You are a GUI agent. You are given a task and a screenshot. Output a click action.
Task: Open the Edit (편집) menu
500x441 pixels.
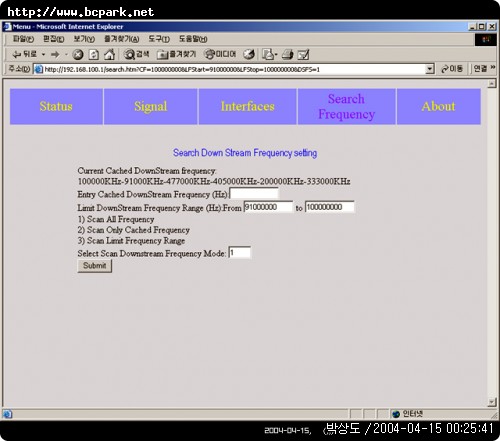53,39
